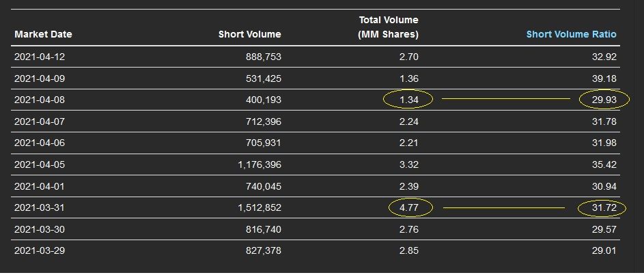This screenshot has height=275, width=644.
Task: Click the Short Volume column header
Action: (249, 34)
